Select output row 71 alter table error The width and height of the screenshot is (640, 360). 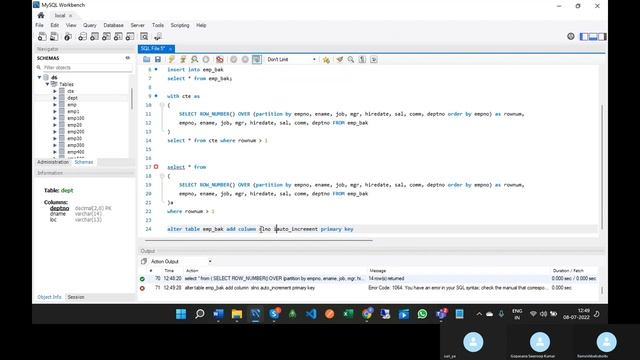coord(369,288)
